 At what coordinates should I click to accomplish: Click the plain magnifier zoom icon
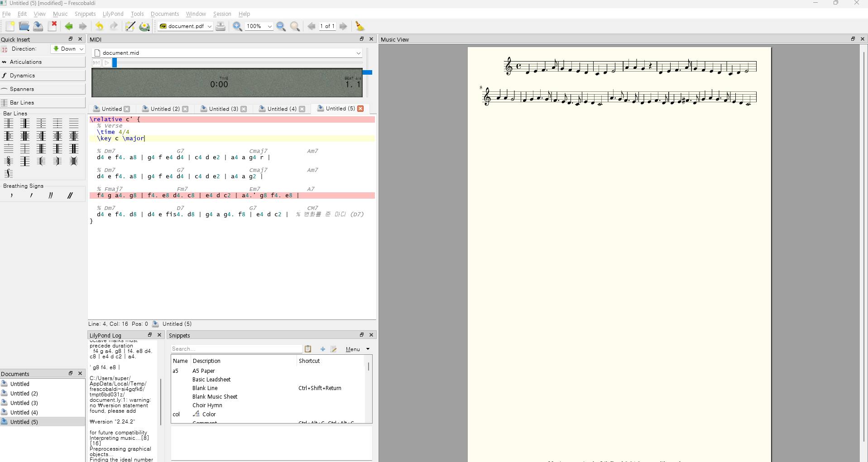pyautogui.click(x=295, y=26)
